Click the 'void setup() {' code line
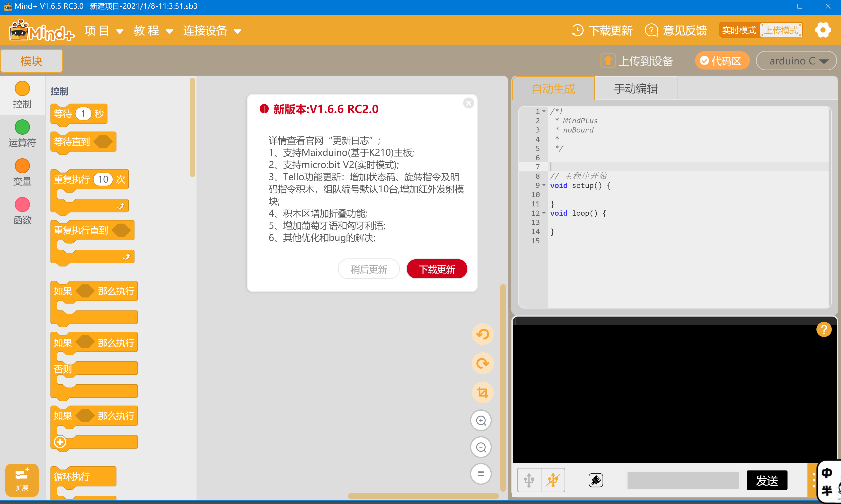Image resolution: width=841 pixels, height=504 pixels. click(x=580, y=186)
